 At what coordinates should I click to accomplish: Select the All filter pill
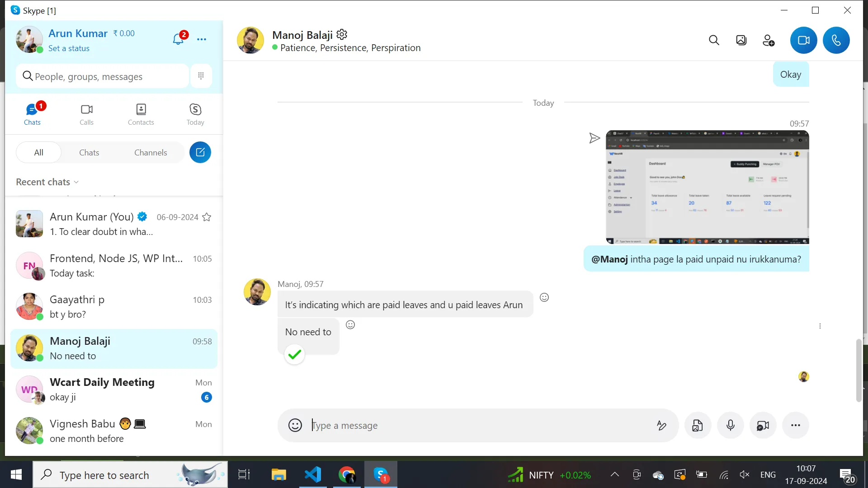pos(39,153)
